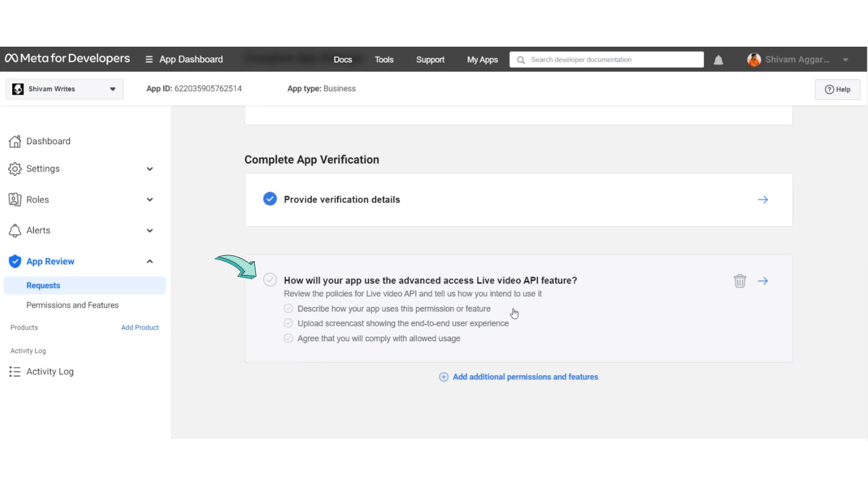Image resolution: width=868 pixels, height=488 pixels.
Task: Toggle the checked Provide verification details circle
Action: tap(270, 199)
